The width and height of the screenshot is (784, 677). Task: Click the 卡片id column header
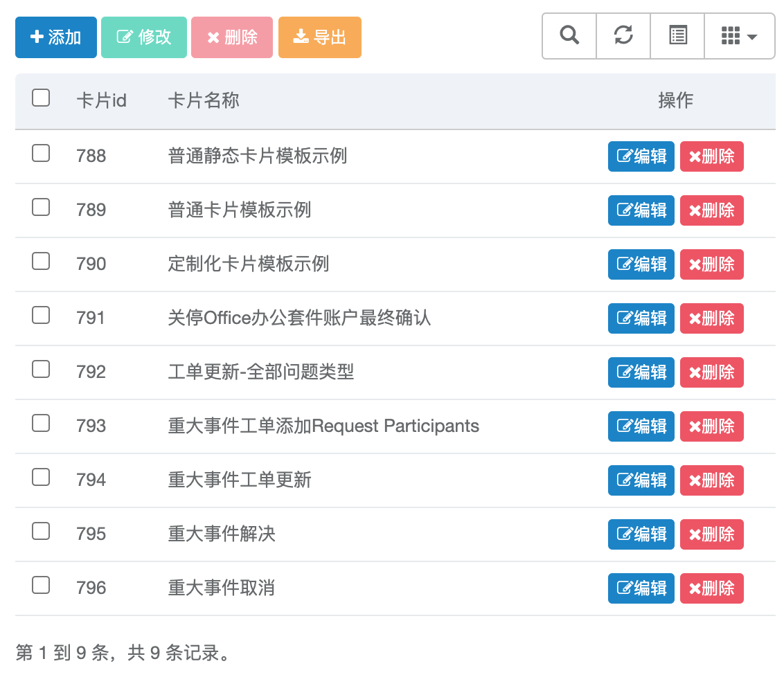click(101, 100)
